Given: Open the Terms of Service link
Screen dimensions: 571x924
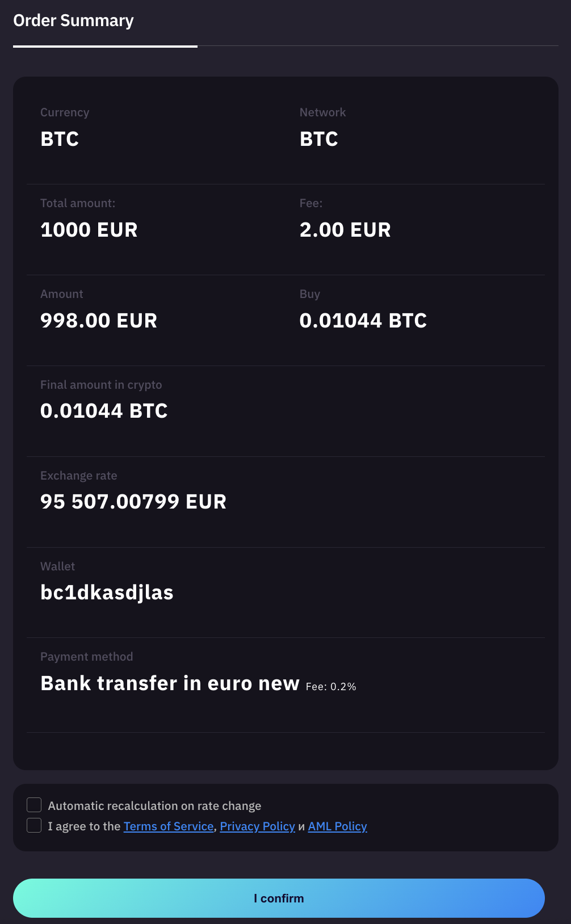Looking at the screenshot, I should click(169, 826).
